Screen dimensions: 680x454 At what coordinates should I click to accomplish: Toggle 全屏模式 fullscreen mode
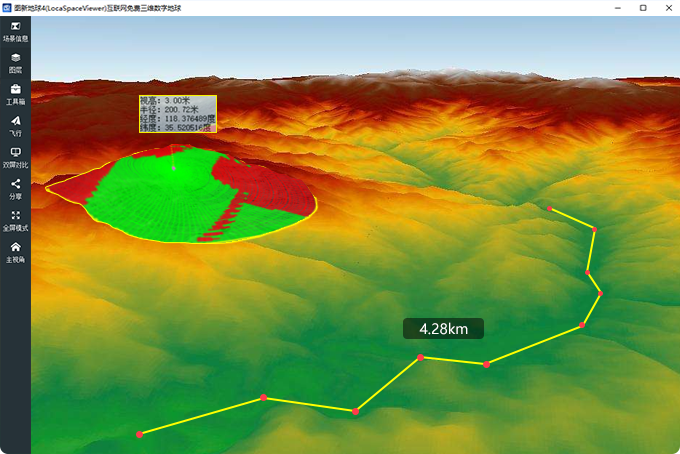[x=15, y=219]
